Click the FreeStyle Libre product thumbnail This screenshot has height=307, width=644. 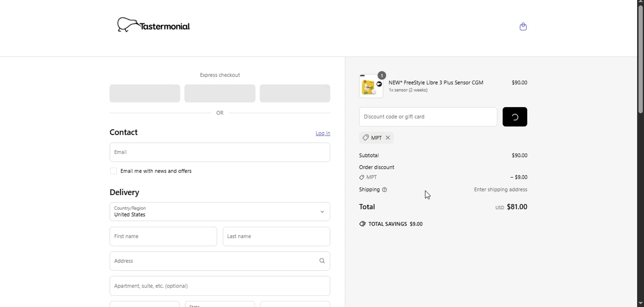click(371, 86)
